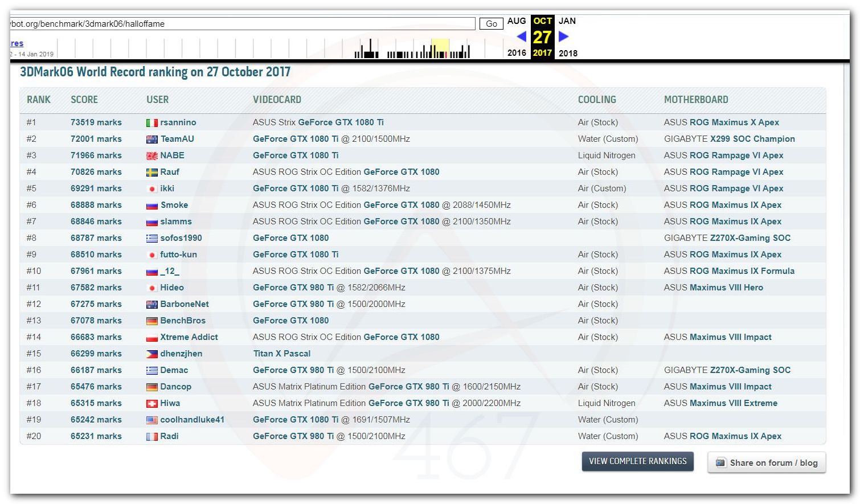Open the 72001 marks score

96,139
